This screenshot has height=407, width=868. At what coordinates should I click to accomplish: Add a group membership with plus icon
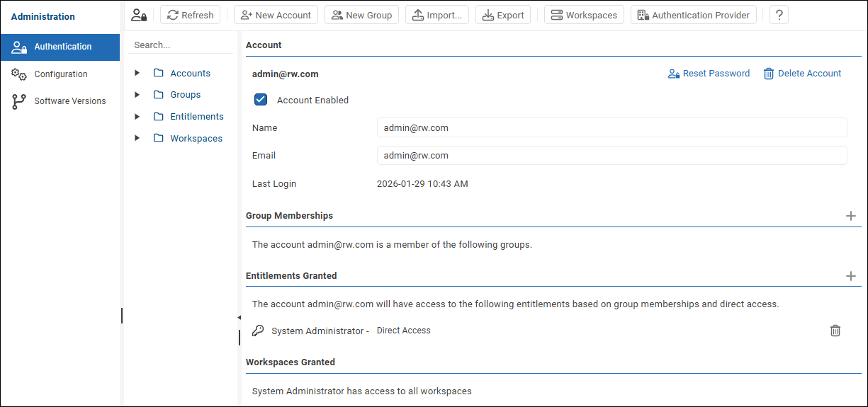851,216
